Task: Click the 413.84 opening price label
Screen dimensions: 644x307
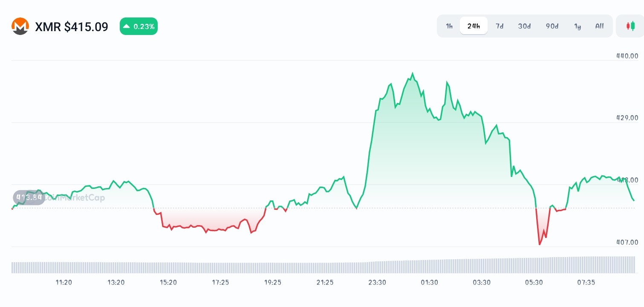Action: pyautogui.click(x=29, y=197)
